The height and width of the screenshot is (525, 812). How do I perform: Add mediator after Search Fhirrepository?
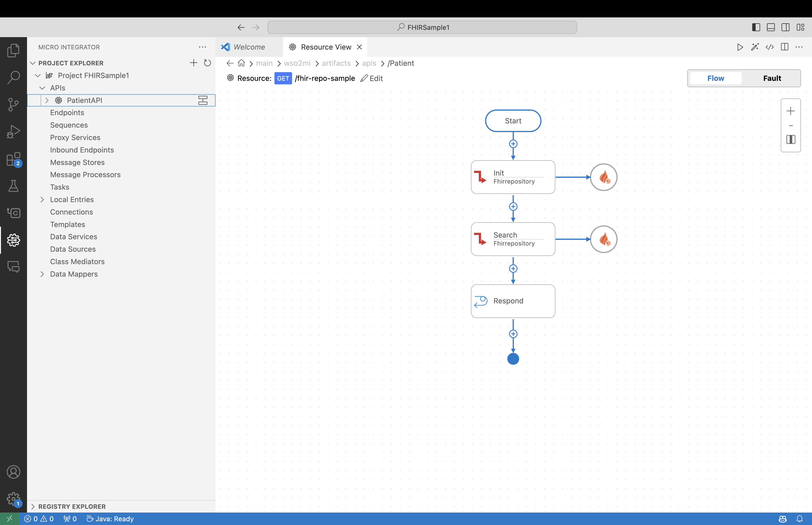pyautogui.click(x=513, y=269)
